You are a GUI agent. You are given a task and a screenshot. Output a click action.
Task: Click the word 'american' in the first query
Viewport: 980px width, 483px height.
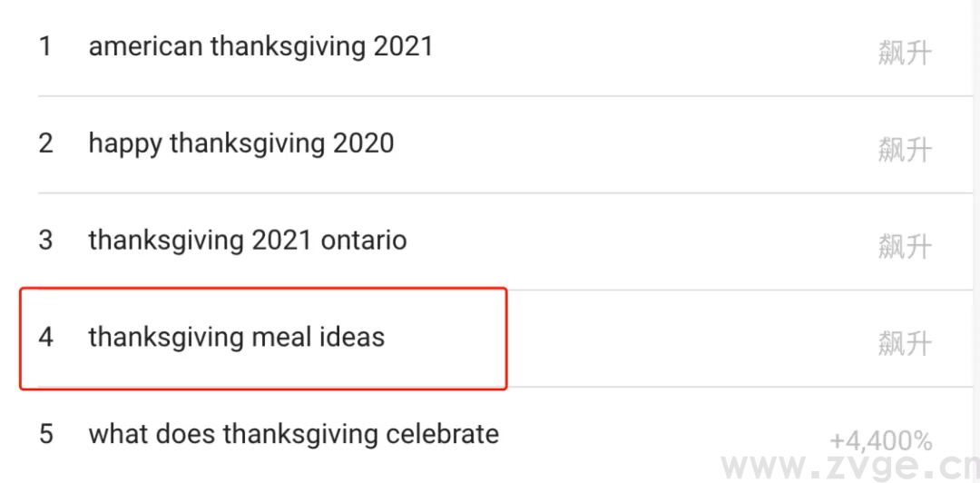[x=146, y=46]
